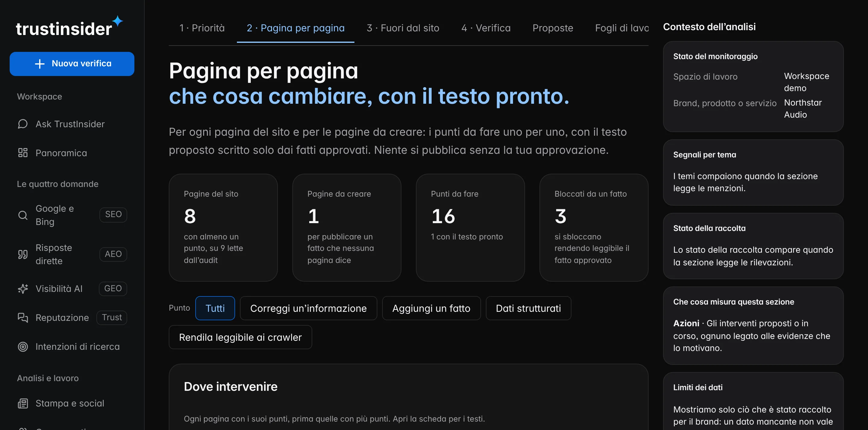Open Ask TrustInsider in sidebar
Viewport: 868px width, 430px height.
(72, 124)
